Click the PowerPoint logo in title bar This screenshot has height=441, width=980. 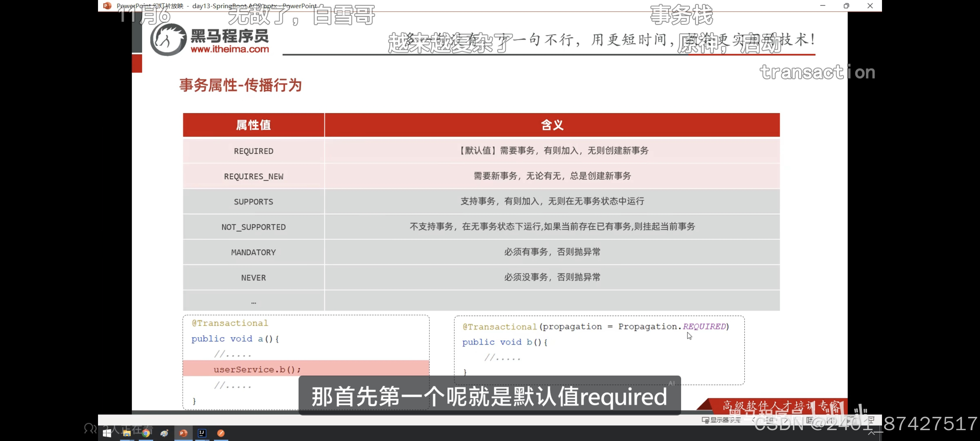(x=107, y=6)
